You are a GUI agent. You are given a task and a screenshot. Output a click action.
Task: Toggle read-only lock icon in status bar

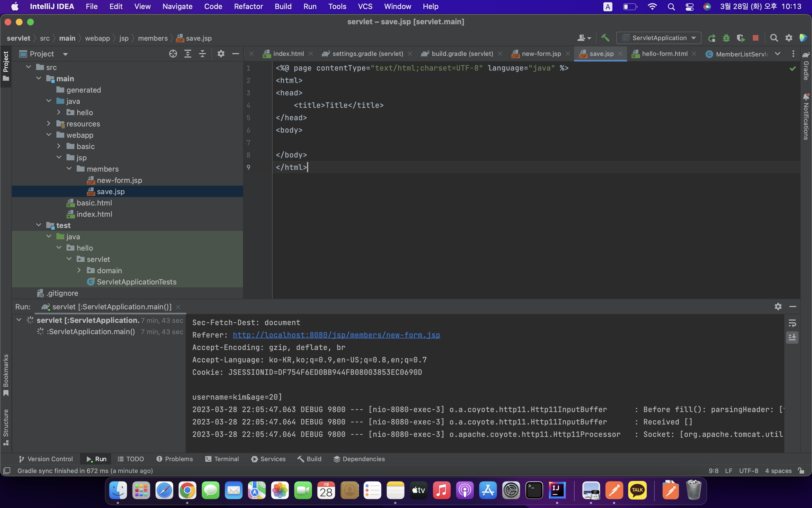click(801, 471)
